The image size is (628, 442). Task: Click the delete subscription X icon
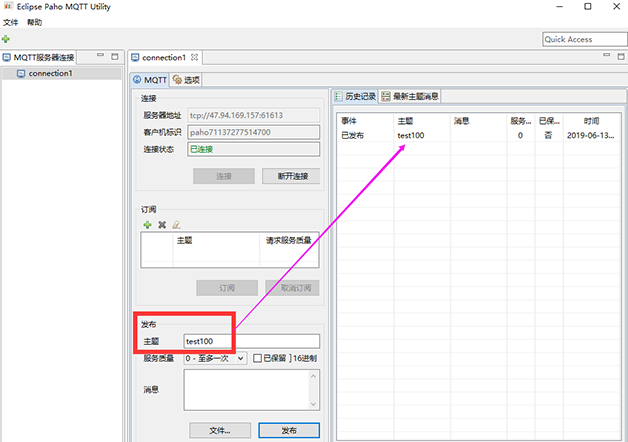pyautogui.click(x=161, y=225)
